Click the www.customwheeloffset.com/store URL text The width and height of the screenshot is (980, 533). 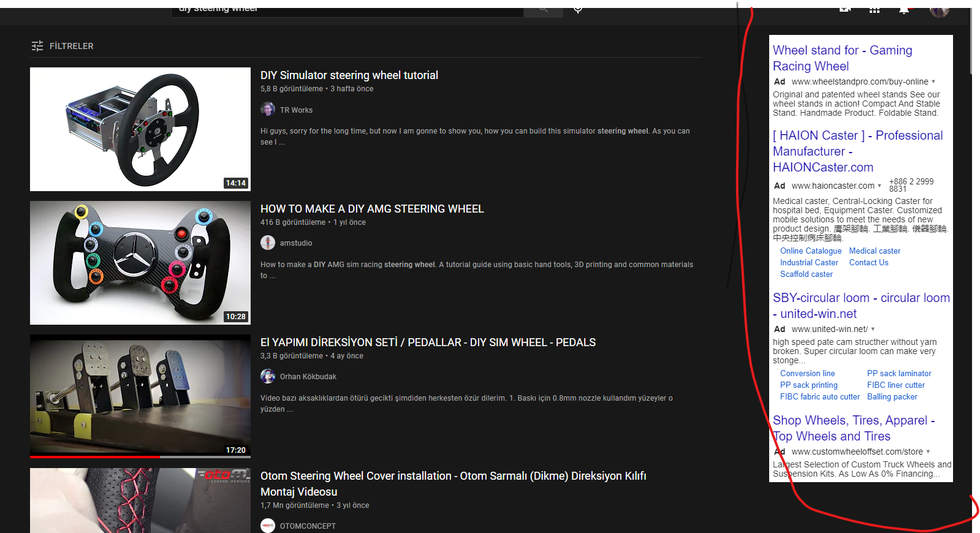pos(857,452)
